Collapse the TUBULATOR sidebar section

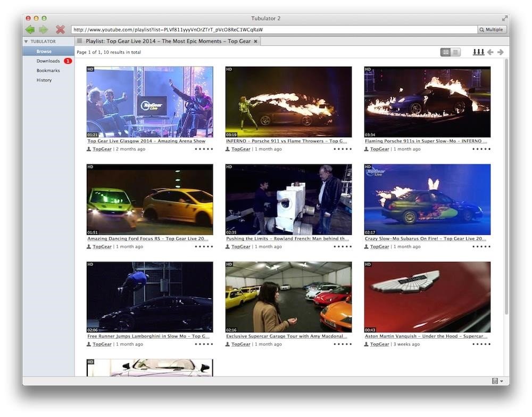coord(26,42)
